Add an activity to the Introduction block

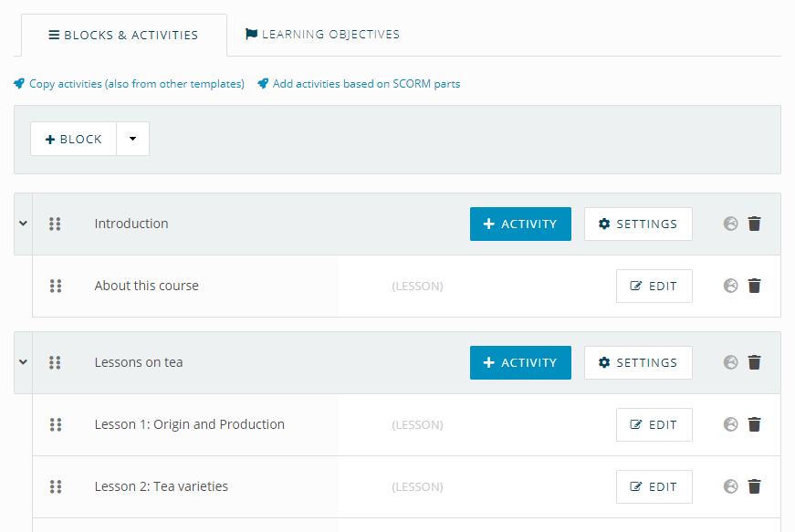click(x=520, y=224)
